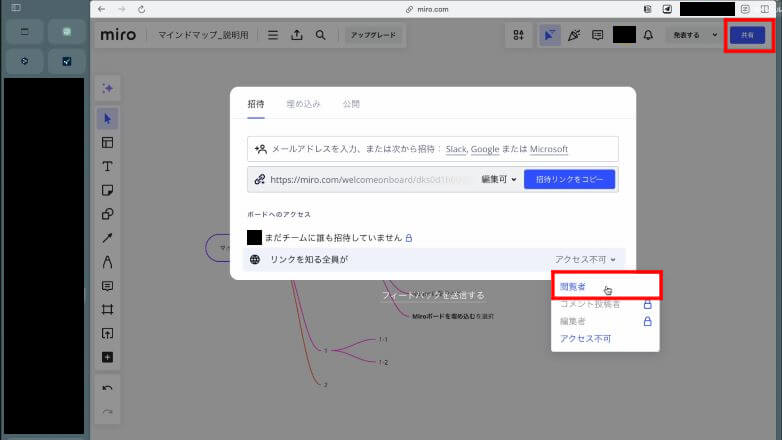The height and width of the screenshot is (440, 782).
Task: Click 招待リンクをコピー button
Action: point(570,179)
